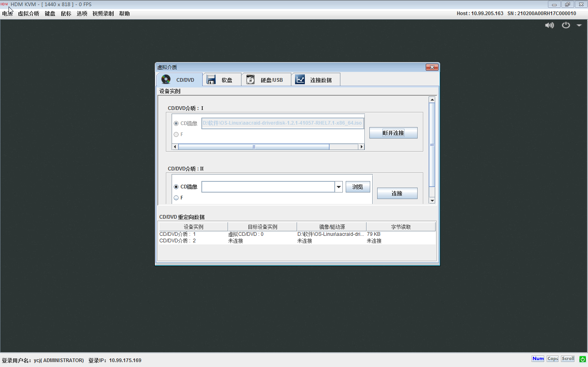Screen dimensions: 588x367
Task: Expand the top-right toolbar dropdown arrow
Action: point(579,25)
